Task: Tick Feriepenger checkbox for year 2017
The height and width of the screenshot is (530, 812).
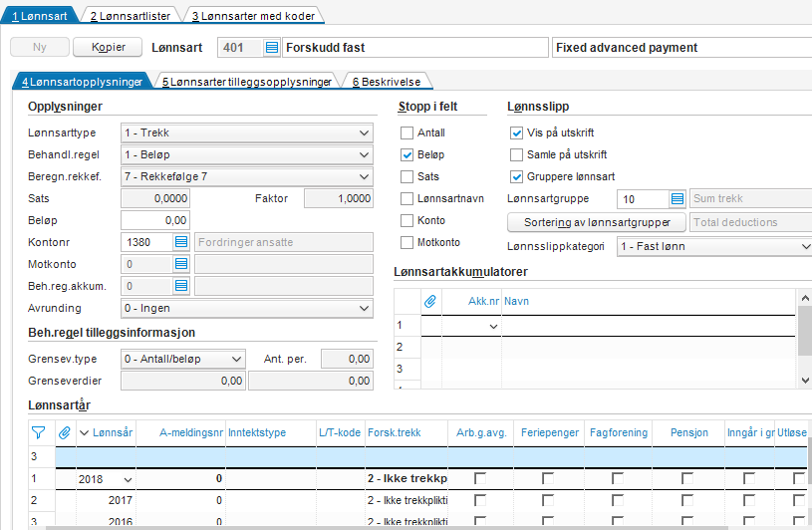Action: click(x=548, y=500)
